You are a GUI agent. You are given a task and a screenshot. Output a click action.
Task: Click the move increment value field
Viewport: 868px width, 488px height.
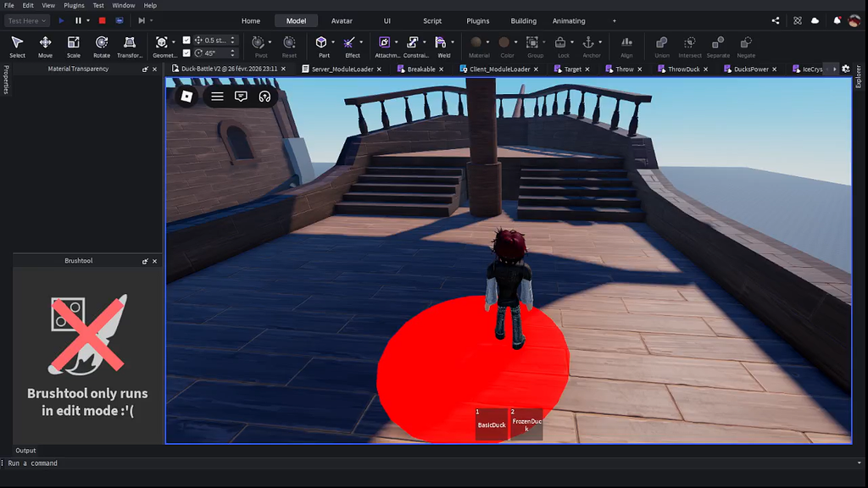[x=216, y=40]
